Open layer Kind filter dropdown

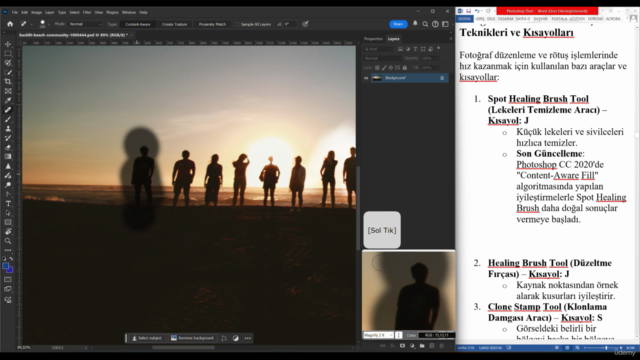[378, 49]
